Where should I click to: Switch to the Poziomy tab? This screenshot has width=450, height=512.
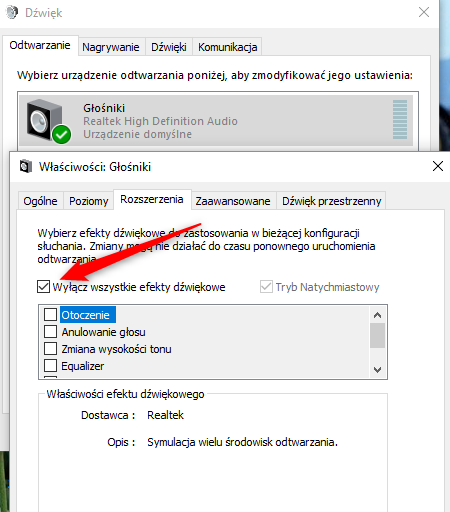click(89, 201)
